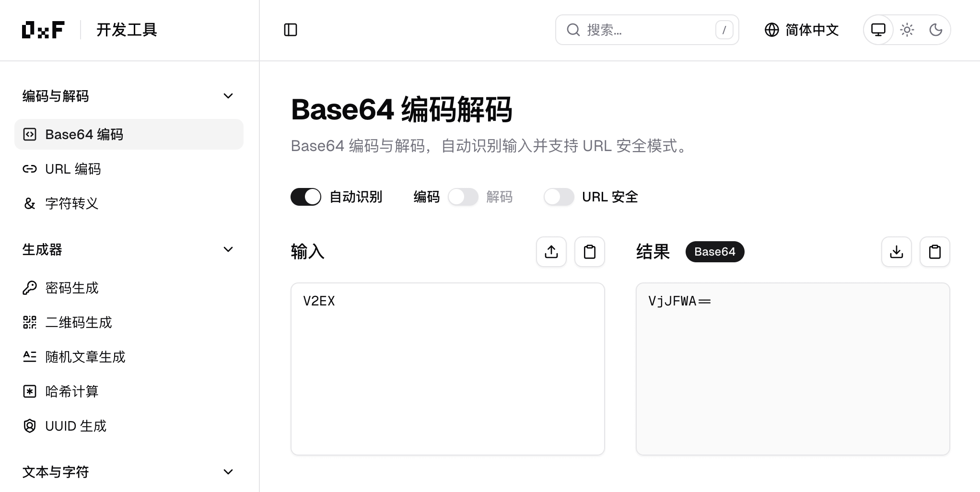Flip the 编码/解码 mode switch
Image resolution: width=980 pixels, height=492 pixels.
pos(463,197)
